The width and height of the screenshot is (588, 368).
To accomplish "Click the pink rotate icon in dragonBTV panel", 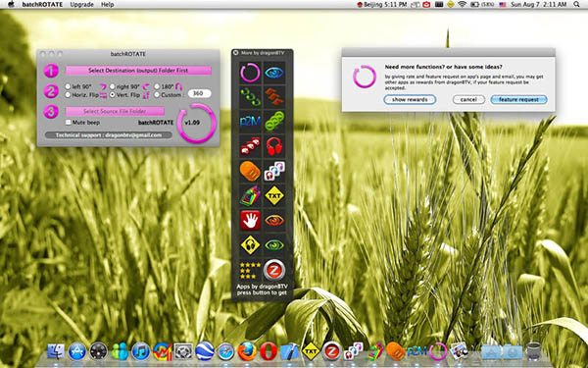I will point(250,73).
